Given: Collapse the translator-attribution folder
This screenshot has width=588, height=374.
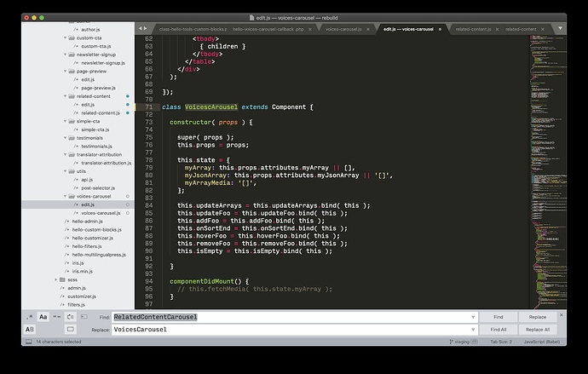Looking at the screenshot, I should click(x=66, y=154).
